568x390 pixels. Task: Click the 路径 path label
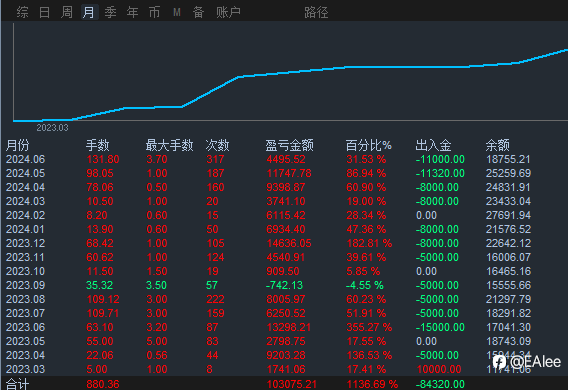(316, 12)
